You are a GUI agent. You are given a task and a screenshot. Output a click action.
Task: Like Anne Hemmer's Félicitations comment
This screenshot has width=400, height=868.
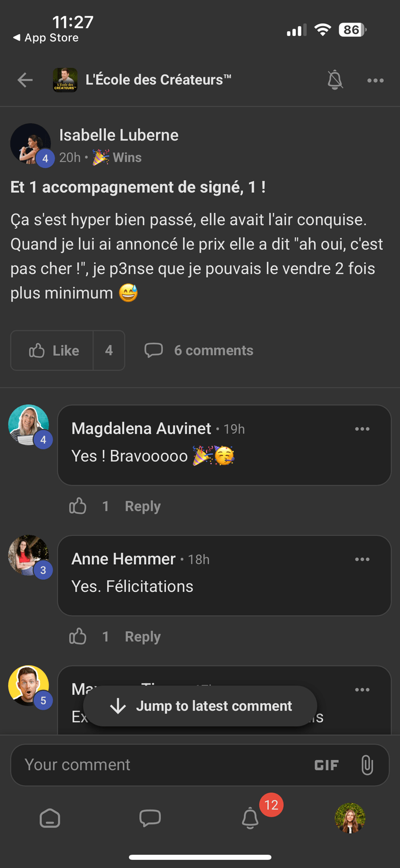(x=78, y=637)
